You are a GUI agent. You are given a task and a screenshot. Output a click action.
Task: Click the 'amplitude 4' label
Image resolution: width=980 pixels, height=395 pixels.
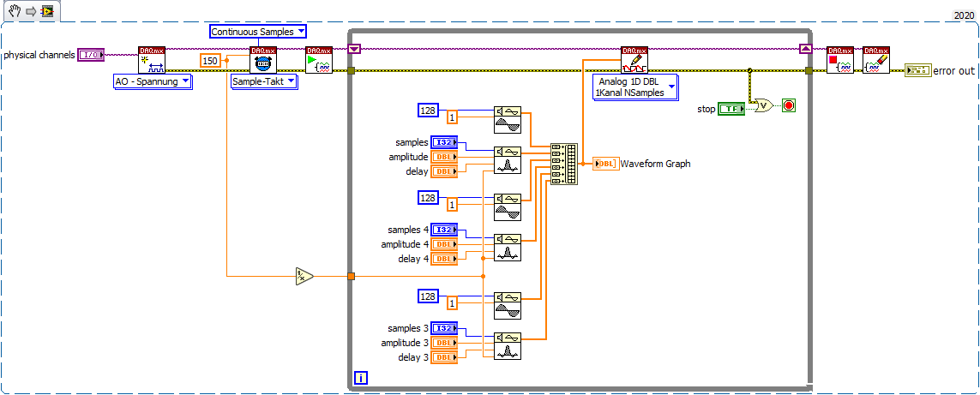[x=405, y=243]
